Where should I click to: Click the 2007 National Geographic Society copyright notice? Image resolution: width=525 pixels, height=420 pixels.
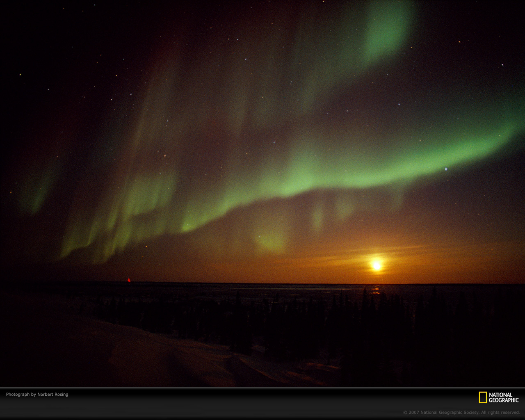[461, 412]
